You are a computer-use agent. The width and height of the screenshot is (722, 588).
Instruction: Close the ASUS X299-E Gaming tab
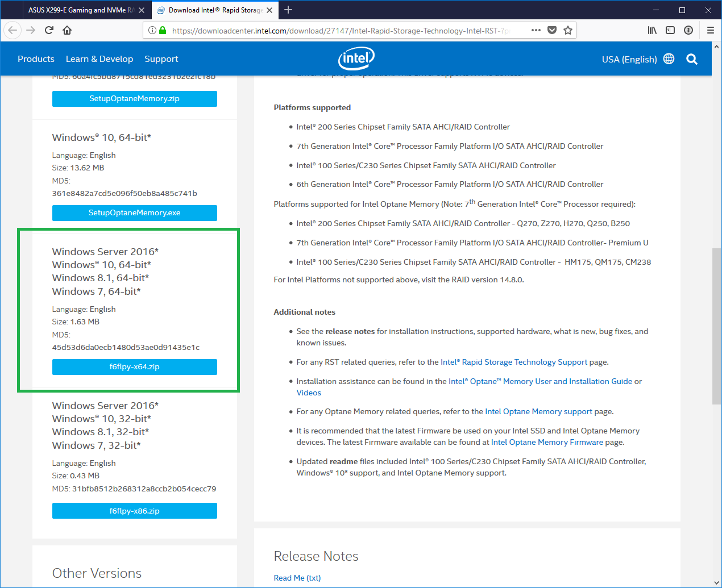pos(142,10)
